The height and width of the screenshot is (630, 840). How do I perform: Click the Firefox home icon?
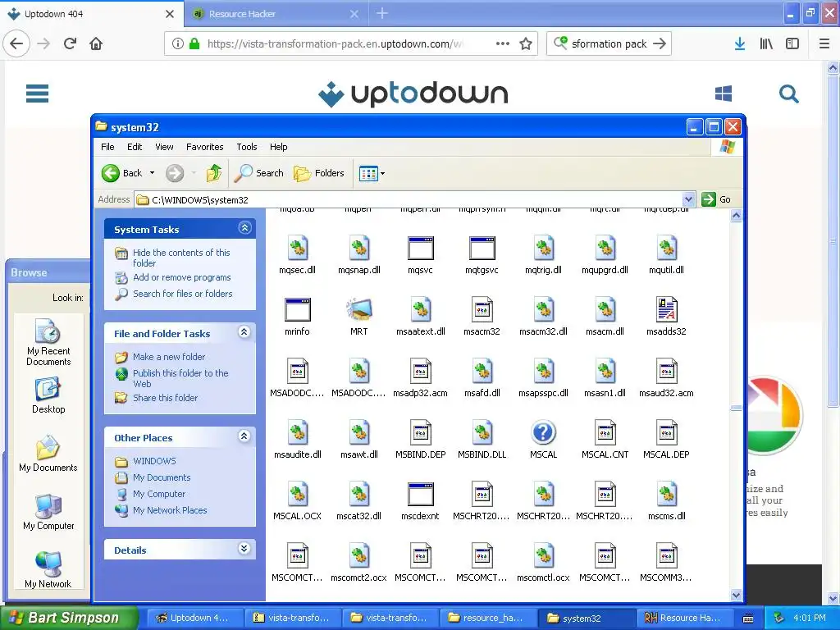click(96, 43)
